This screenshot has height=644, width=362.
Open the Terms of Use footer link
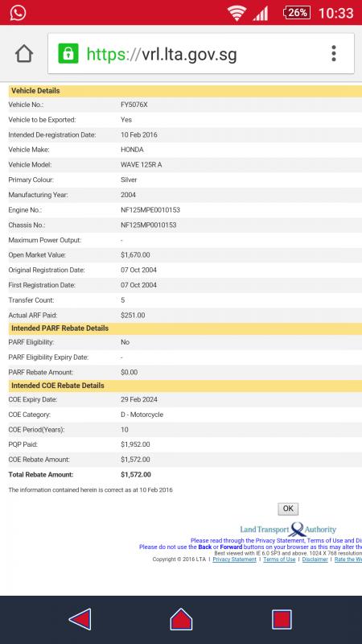[x=279, y=559]
